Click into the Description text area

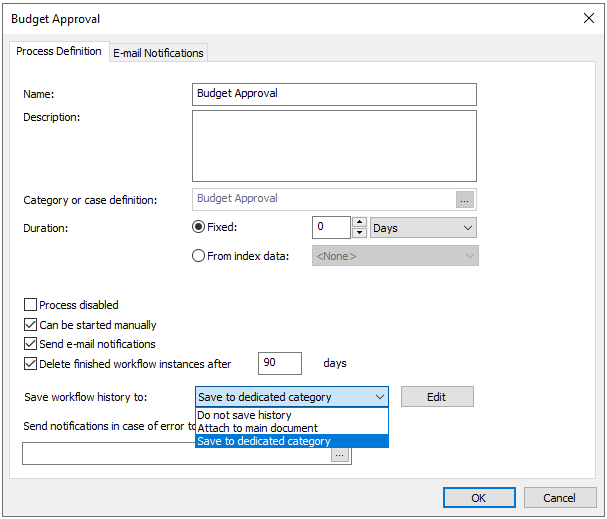point(334,145)
